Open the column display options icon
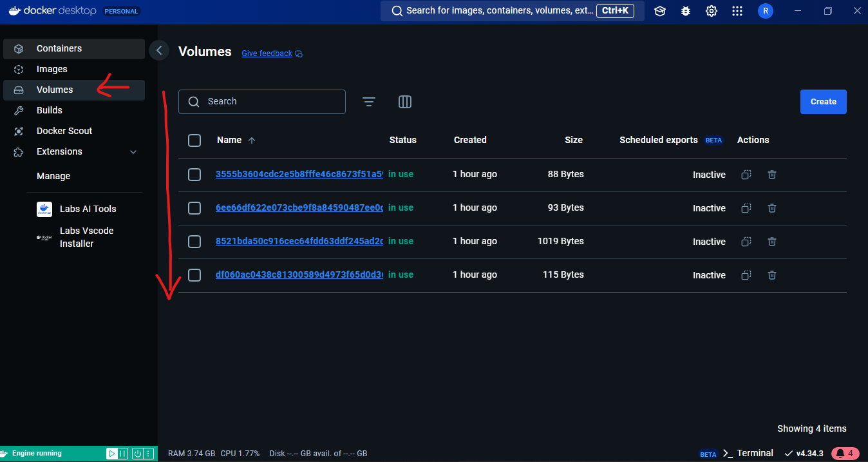This screenshot has width=868, height=462. click(405, 102)
